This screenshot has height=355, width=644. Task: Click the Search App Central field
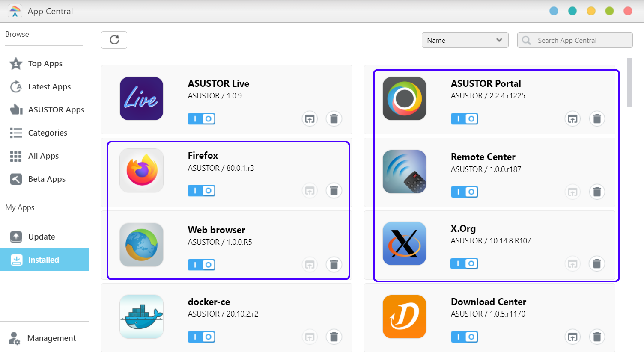point(575,40)
